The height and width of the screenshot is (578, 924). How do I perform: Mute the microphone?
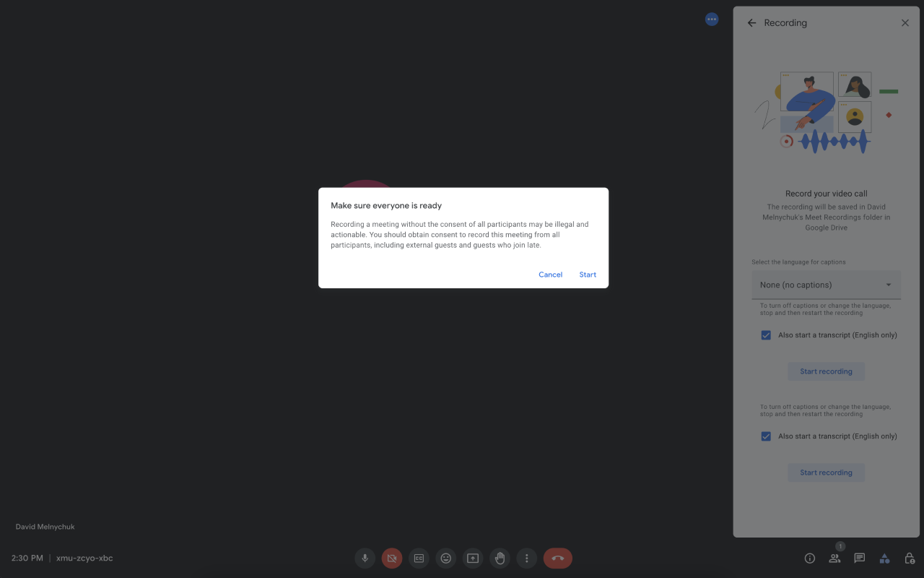[x=365, y=558]
